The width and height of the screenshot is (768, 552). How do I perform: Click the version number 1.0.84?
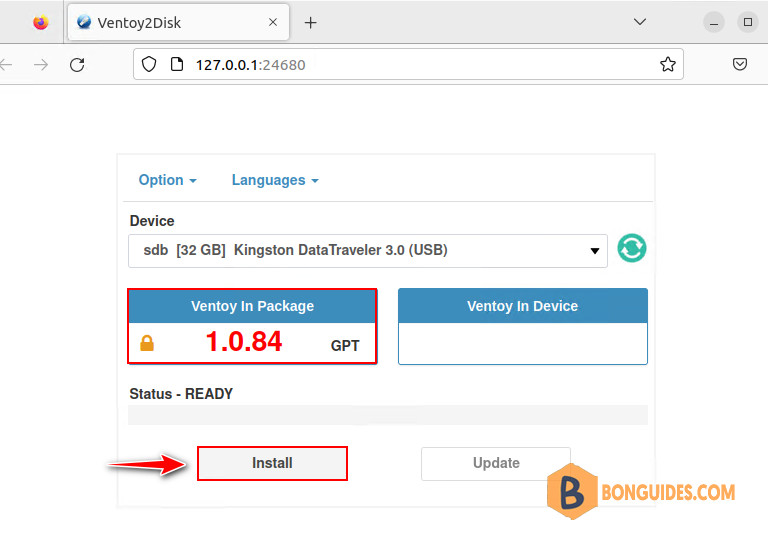pyautogui.click(x=243, y=341)
